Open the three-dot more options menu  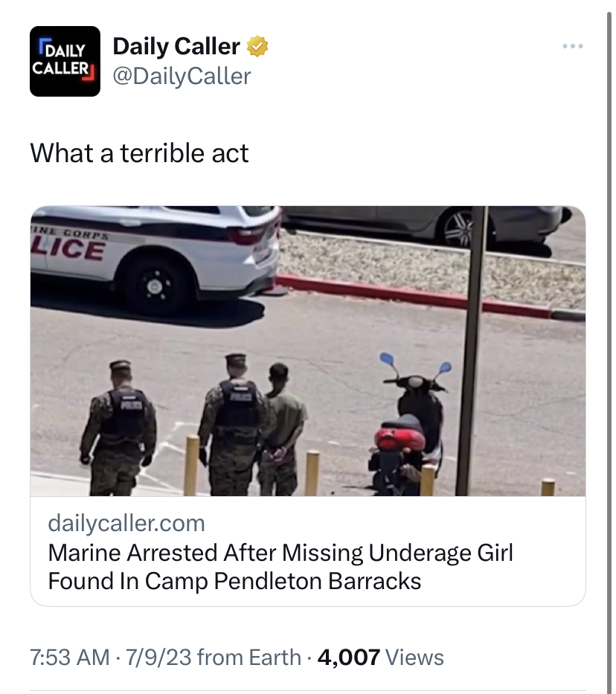tap(573, 46)
